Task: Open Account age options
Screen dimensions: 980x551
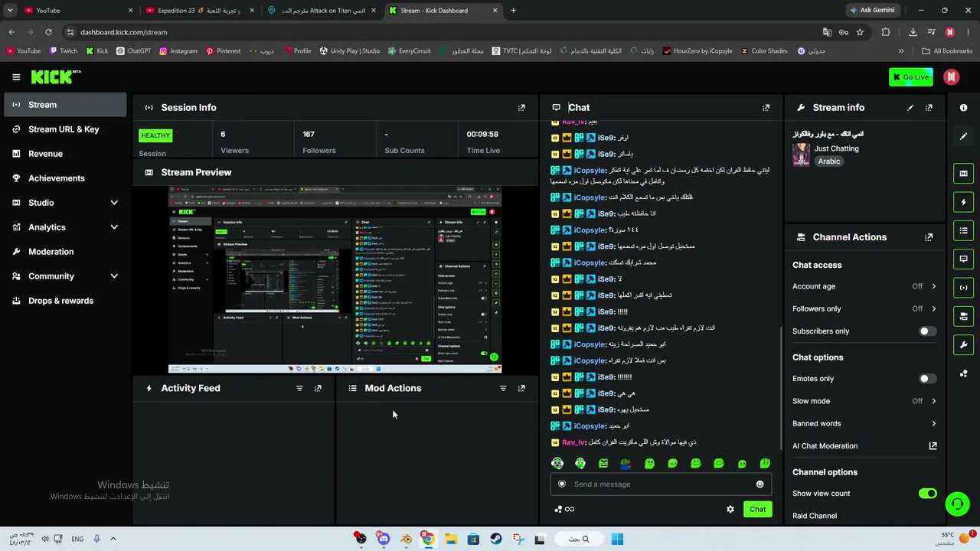Action: tap(864, 286)
